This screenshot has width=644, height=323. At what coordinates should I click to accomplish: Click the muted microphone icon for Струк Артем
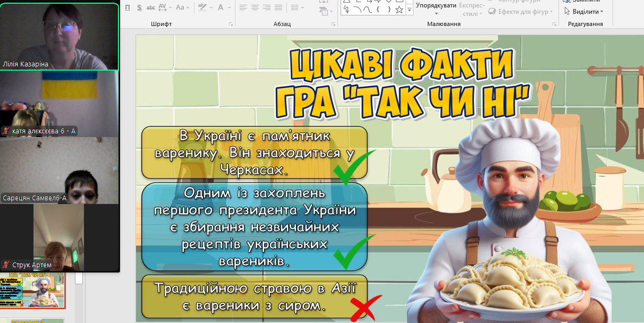(6, 265)
